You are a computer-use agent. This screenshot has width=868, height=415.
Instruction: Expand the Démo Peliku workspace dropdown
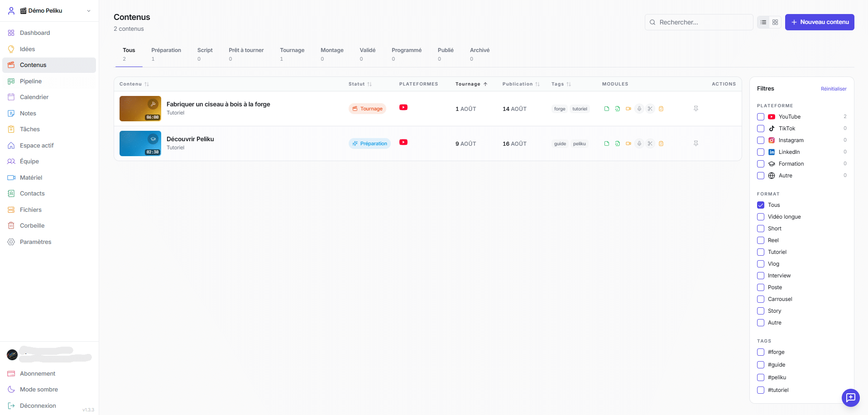click(49, 10)
